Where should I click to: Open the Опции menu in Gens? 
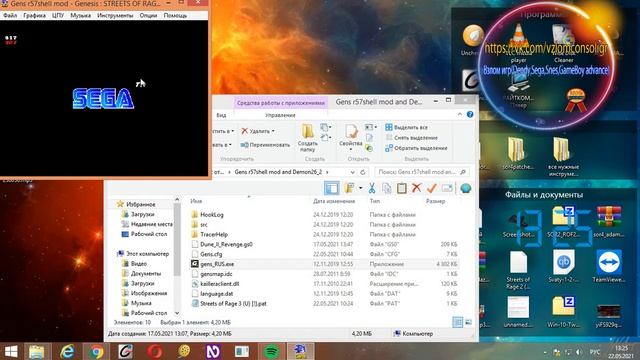[148, 16]
